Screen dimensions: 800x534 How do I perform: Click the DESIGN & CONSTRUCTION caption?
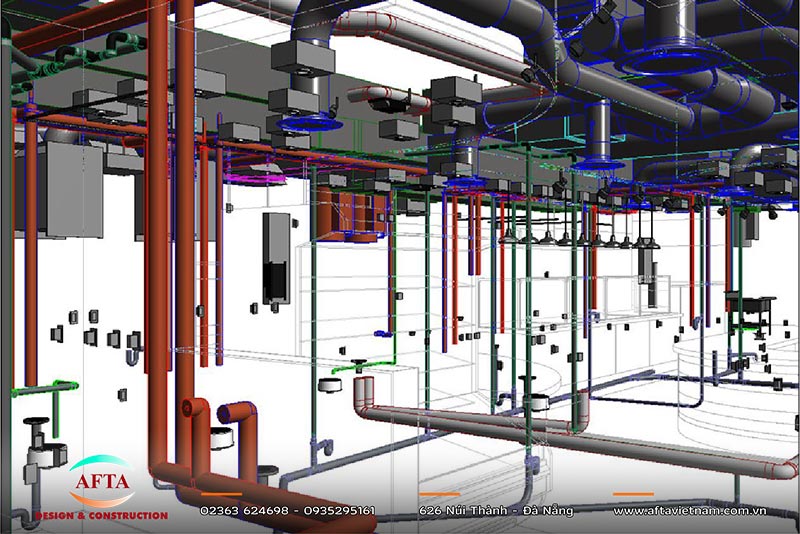[102, 516]
